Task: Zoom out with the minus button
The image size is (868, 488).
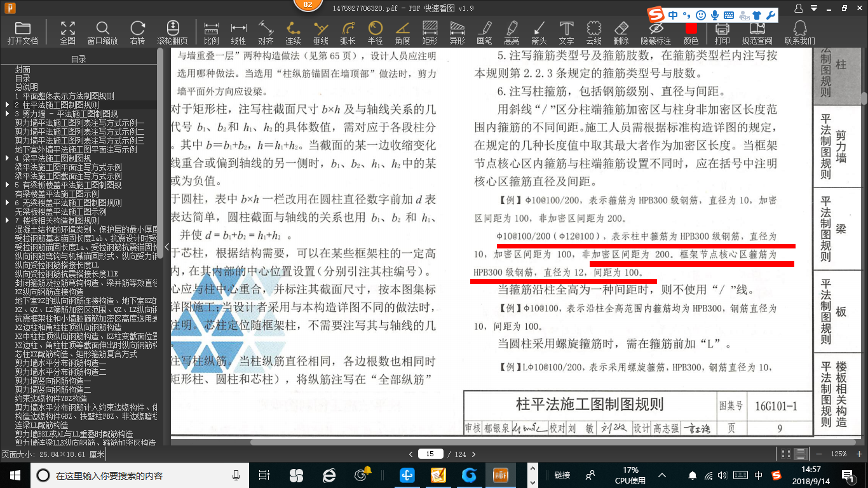Action: click(818, 454)
